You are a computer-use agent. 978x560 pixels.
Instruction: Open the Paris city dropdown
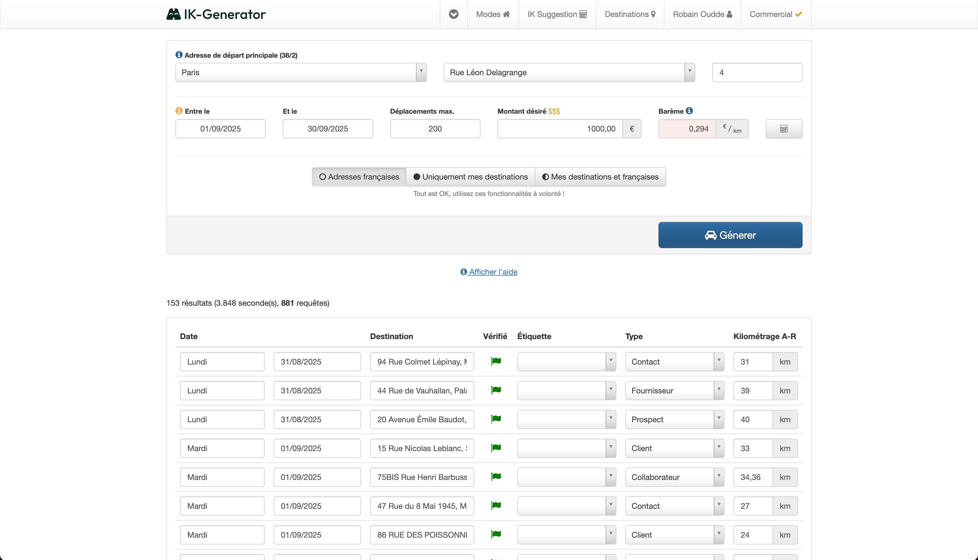[x=301, y=72]
